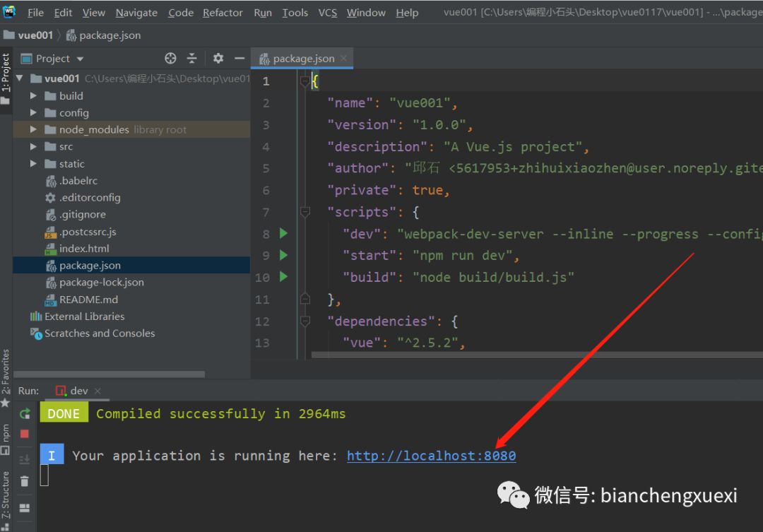Open the Help menu
763x532 pixels.
pos(407,12)
